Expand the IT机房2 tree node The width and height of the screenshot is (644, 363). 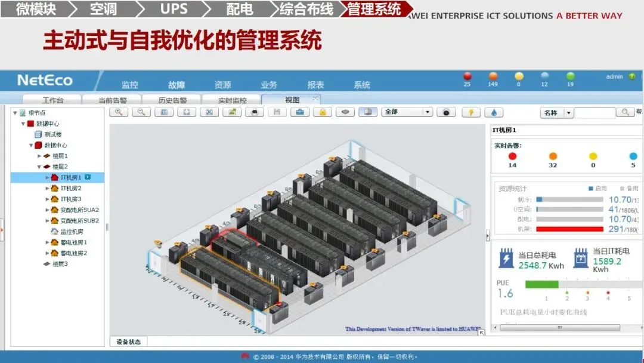click(47, 188)
